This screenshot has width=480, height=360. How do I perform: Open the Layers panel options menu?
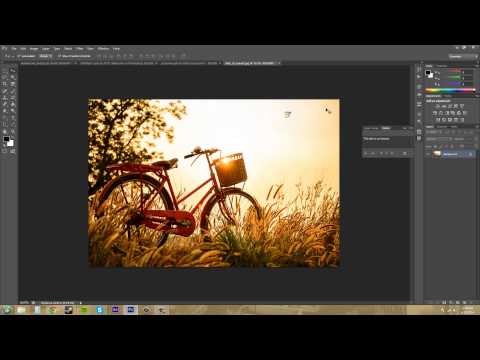point(477,127)
